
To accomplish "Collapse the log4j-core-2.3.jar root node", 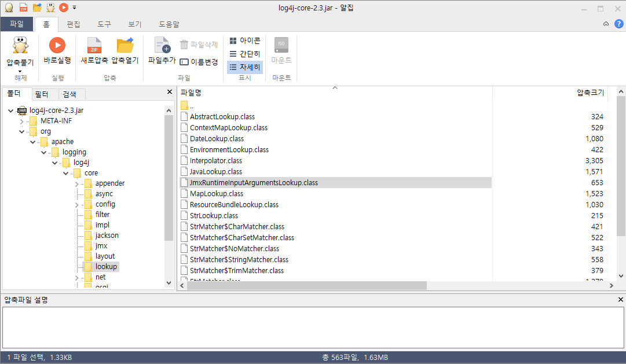I will tap(11, 111).
